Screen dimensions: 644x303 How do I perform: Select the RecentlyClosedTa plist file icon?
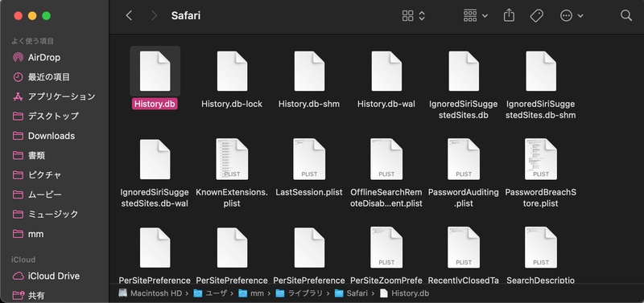464,248
